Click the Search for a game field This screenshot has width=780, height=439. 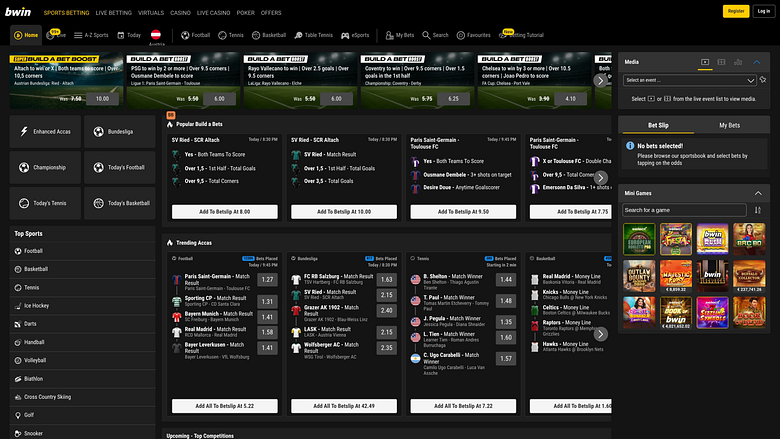(684, 210)
